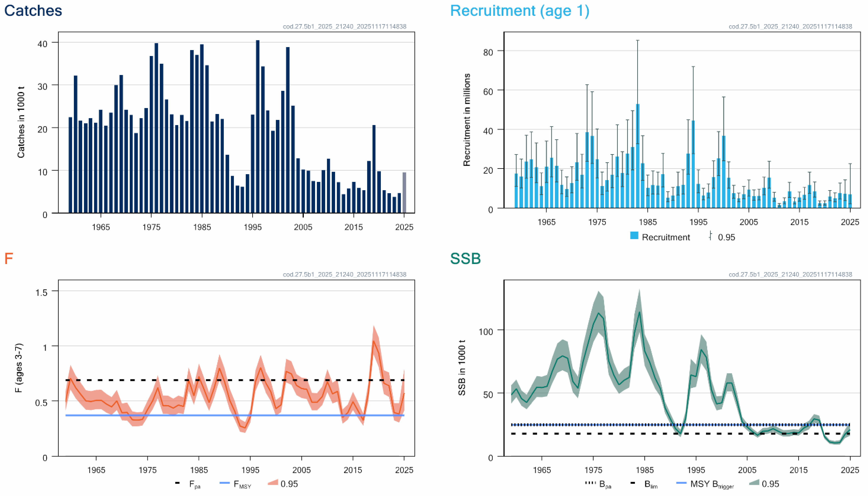Click the SSB chart title
The width and height of the screenshot is (868, 496).
tap(465, 258)
